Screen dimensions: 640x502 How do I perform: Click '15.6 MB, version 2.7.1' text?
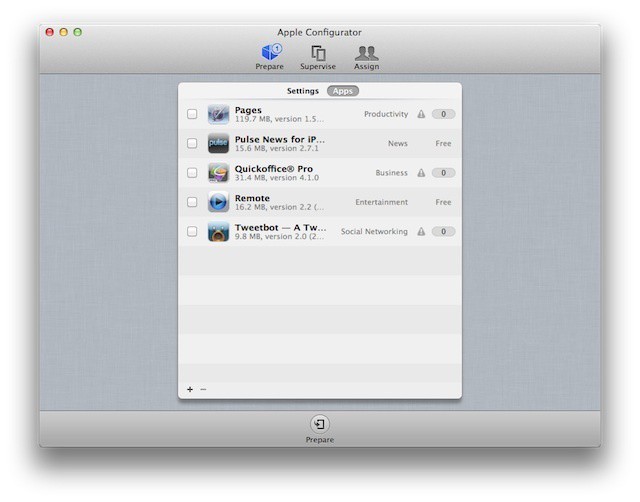[x=277, y=149]
